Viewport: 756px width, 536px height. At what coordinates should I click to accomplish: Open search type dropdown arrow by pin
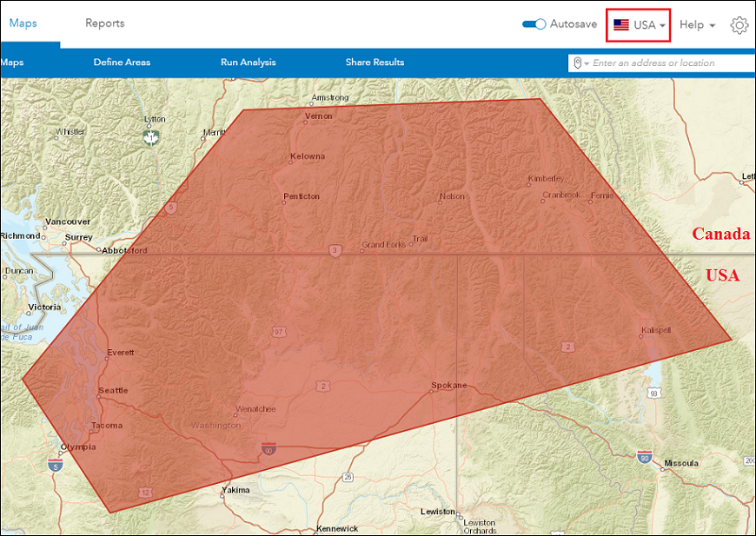point(587,63)
